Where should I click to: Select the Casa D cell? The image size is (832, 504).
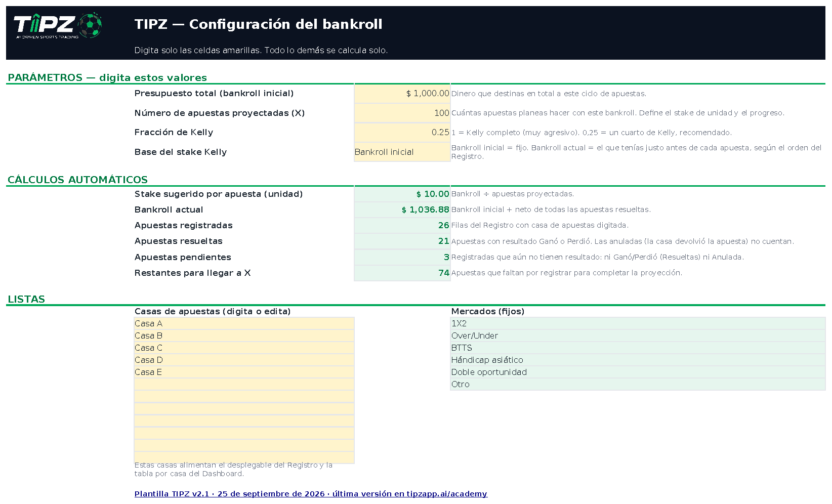[x=244, y=360]
